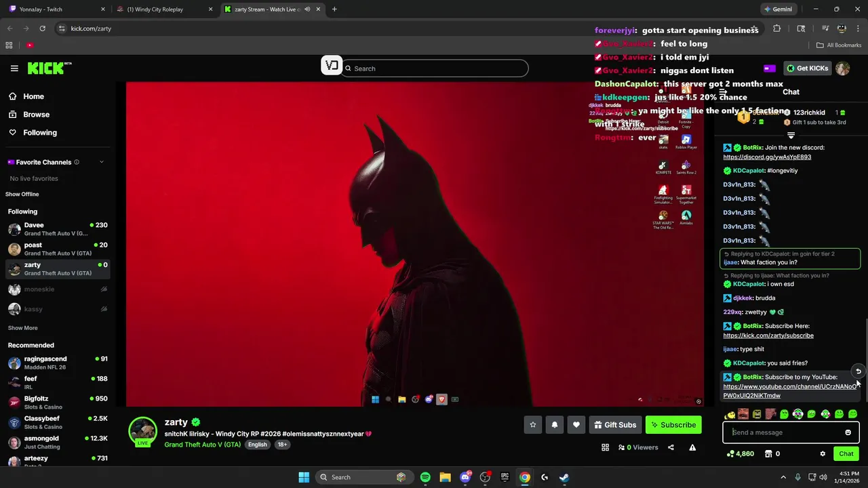
Task: Open offline moneskie channel
Action: click(x=58, y=289)
